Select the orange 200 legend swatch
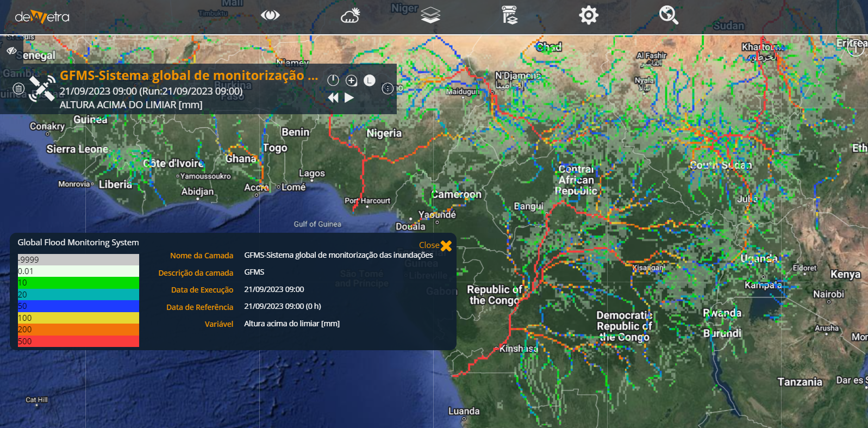868x428 pixels. click(78, 330)
